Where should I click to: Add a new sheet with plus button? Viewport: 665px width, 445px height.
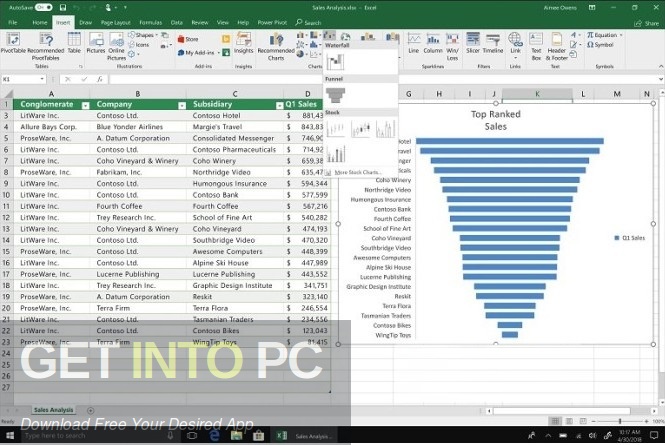(90, 410)
